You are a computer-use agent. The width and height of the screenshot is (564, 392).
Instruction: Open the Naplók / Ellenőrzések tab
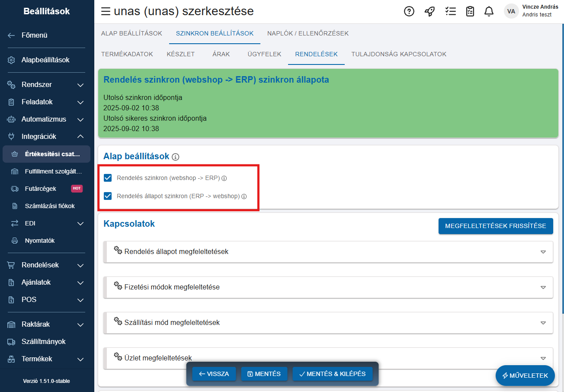point(308,33)
